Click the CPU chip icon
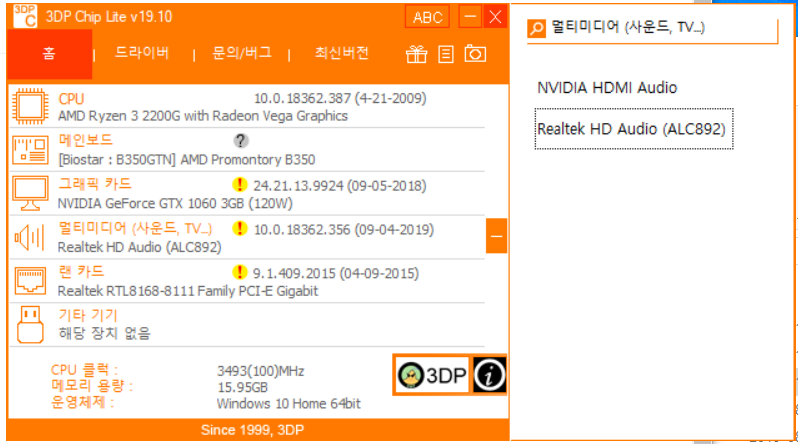Screen dimensions: 798x444 (x=31, y=106)
